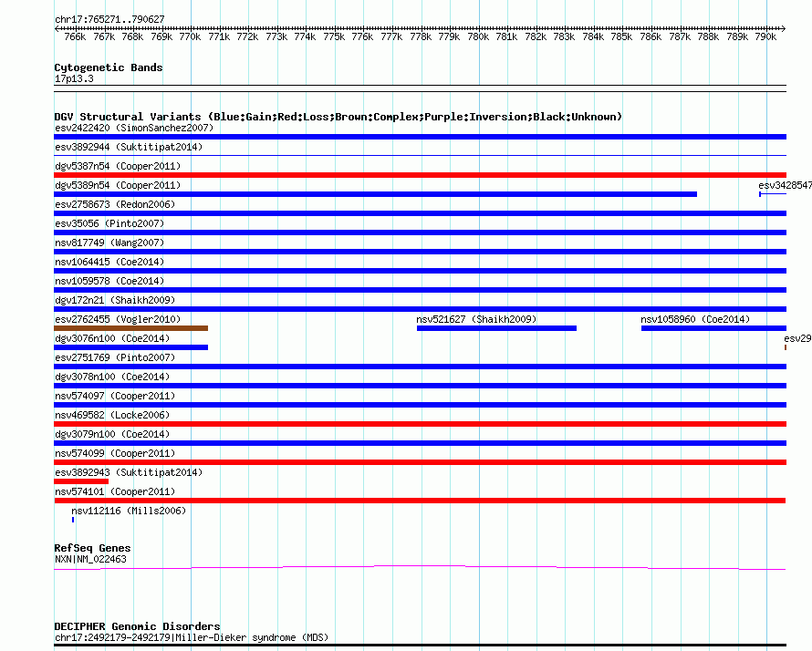Click the chr17:765271..790627 region label
Image resolution: width=812 pixels, height=651 pixels.
[109, 19]
